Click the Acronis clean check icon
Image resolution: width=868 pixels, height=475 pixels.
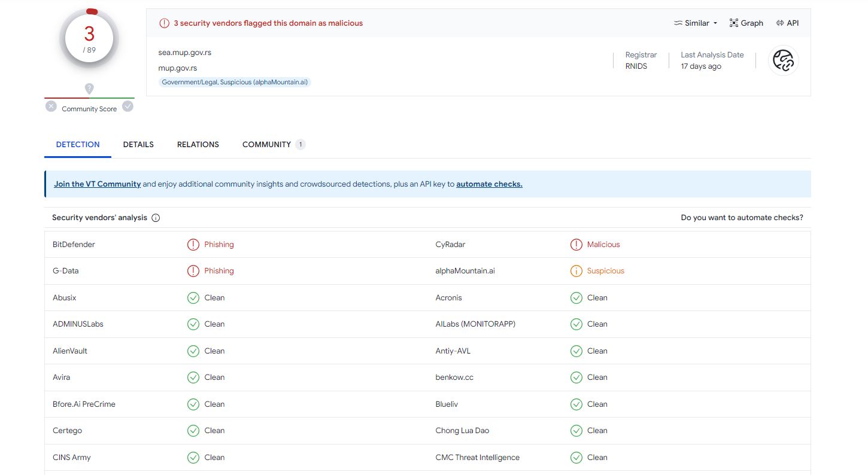576,298
